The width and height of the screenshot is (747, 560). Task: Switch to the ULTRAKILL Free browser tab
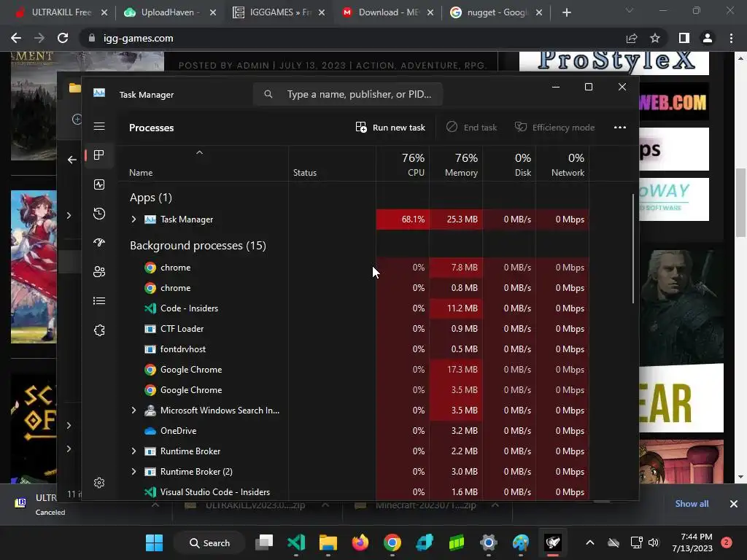pyautogui.click(x=61, y=12)
